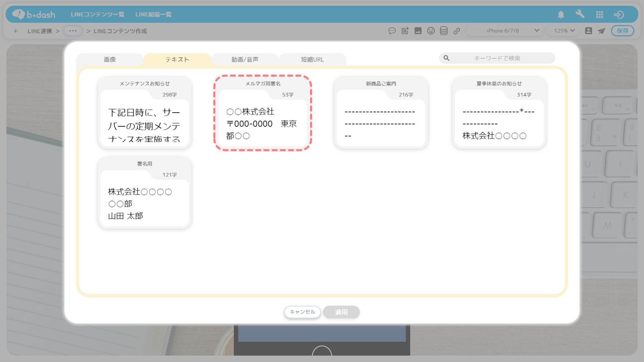Click the 適用 apply button
The image size is (644, 362).
[x=341, y=312]
